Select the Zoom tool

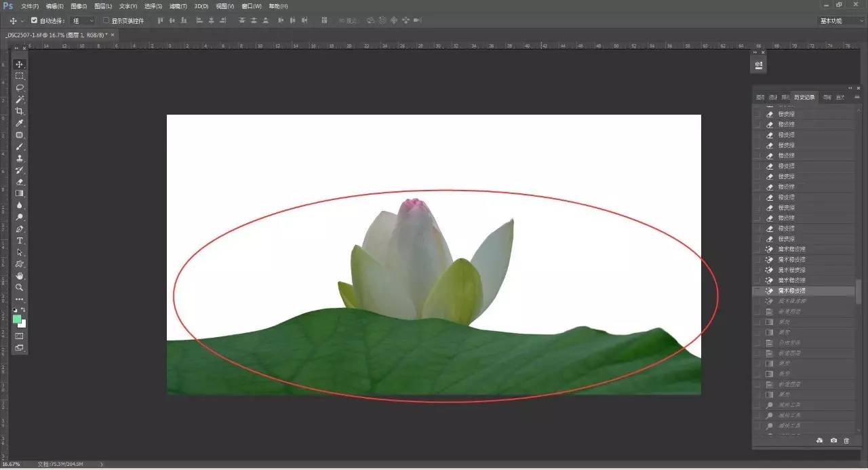tap(20, 288)
